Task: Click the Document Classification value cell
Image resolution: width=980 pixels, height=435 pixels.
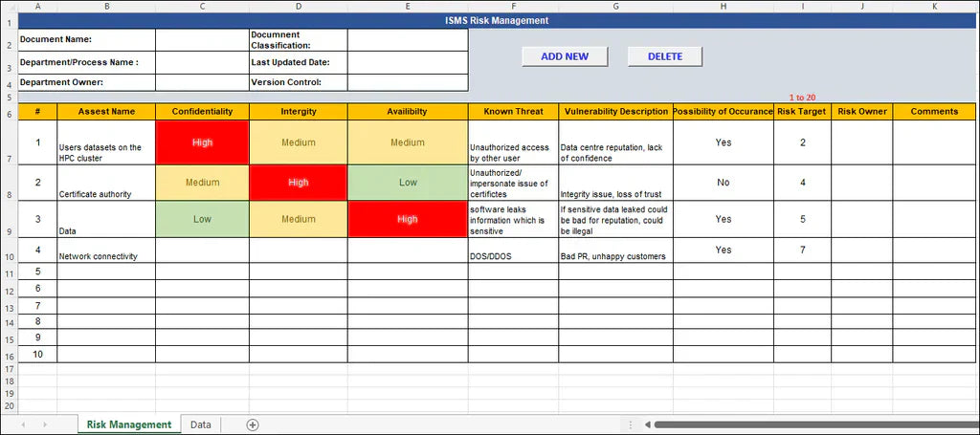Action: pos(408,39)
